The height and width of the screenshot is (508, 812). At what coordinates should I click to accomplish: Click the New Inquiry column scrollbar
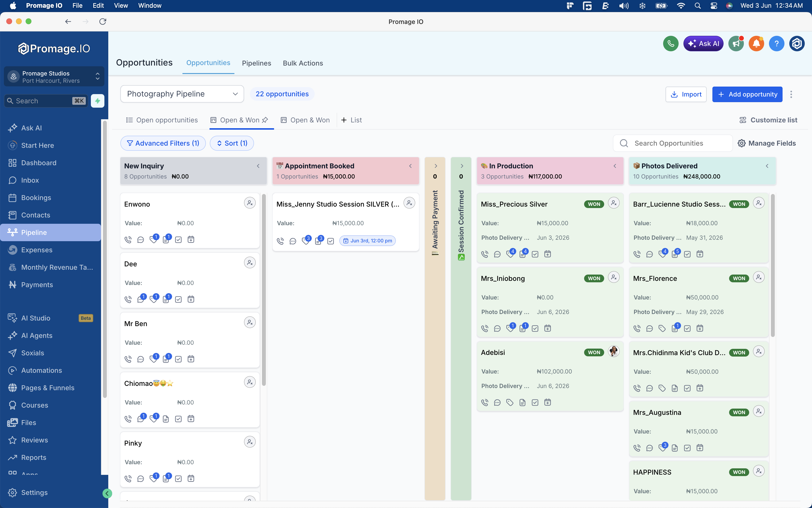pyautogui.click(x=264, y=290)
